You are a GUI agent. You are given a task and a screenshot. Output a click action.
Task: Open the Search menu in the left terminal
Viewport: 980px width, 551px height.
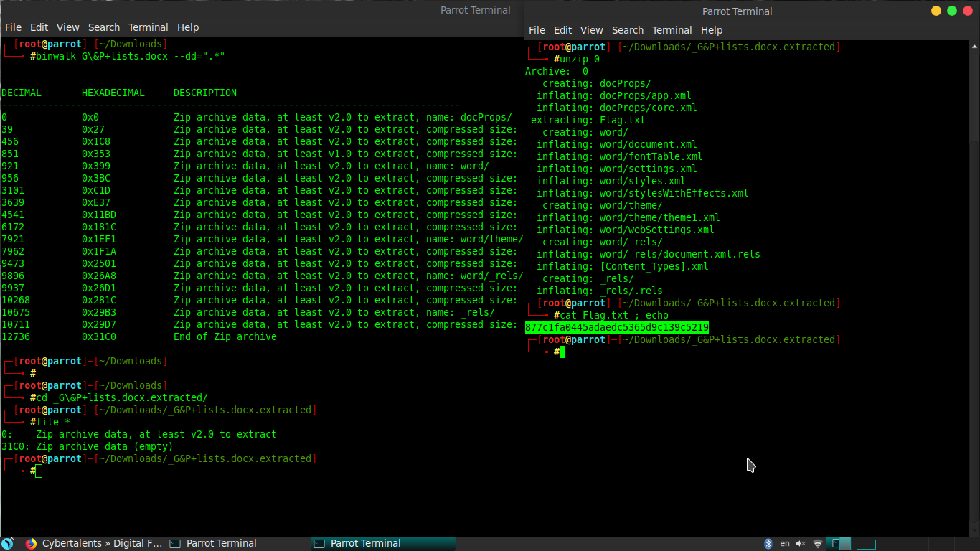(x=104, y=27)
